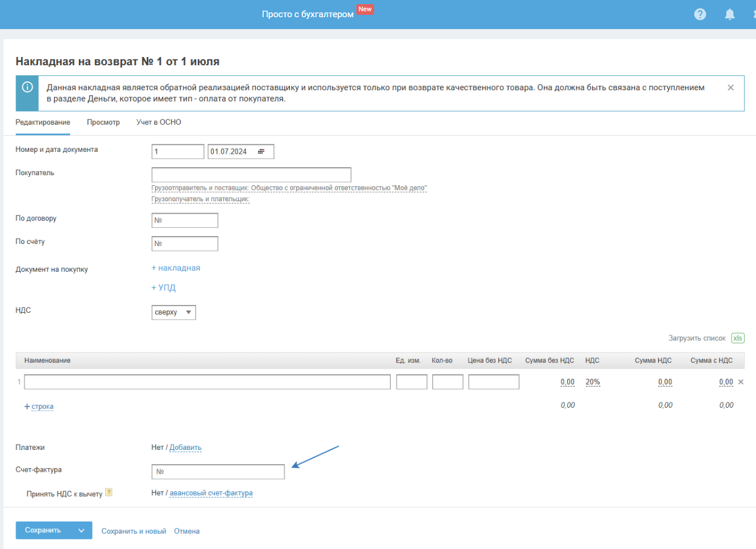Click the Сумма без НДС value in row 1

click(567, 382)
